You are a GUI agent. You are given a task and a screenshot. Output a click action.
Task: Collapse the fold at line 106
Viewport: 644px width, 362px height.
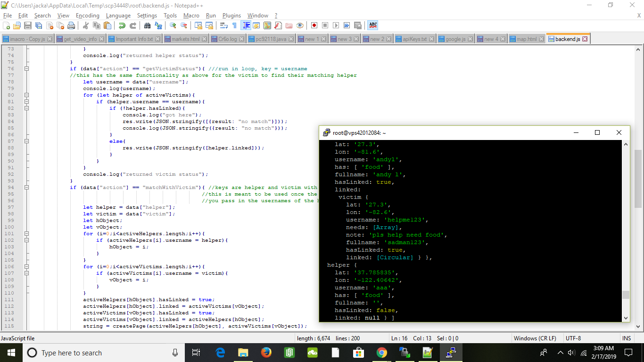tap(27, 267)
